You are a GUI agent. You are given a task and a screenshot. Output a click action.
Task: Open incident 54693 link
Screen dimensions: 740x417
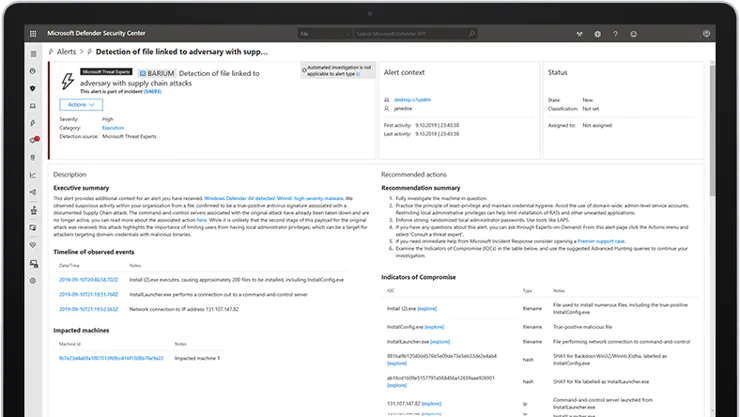pyautogui.click(x=152, y=92)
